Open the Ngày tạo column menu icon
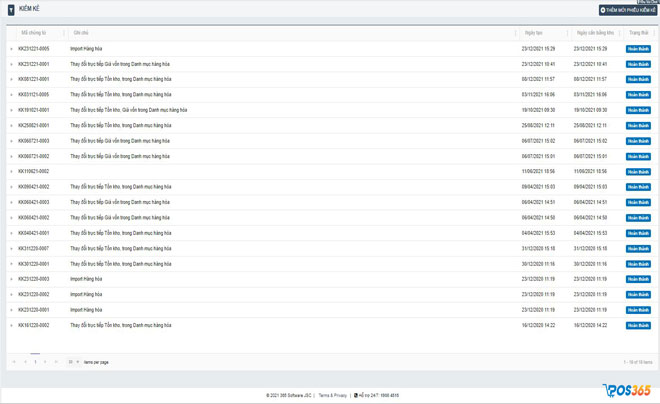 567,33
